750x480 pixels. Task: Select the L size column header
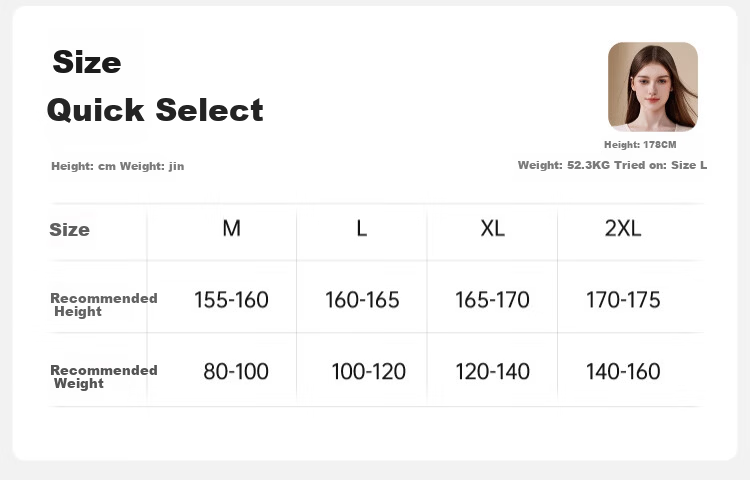(x=362, y=229)
